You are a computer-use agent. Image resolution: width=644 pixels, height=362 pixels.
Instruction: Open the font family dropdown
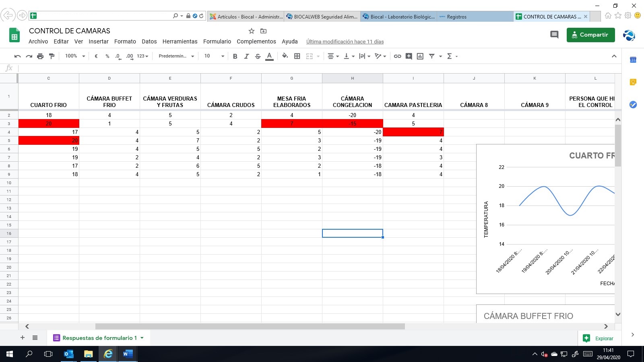[x=176, y=56]
